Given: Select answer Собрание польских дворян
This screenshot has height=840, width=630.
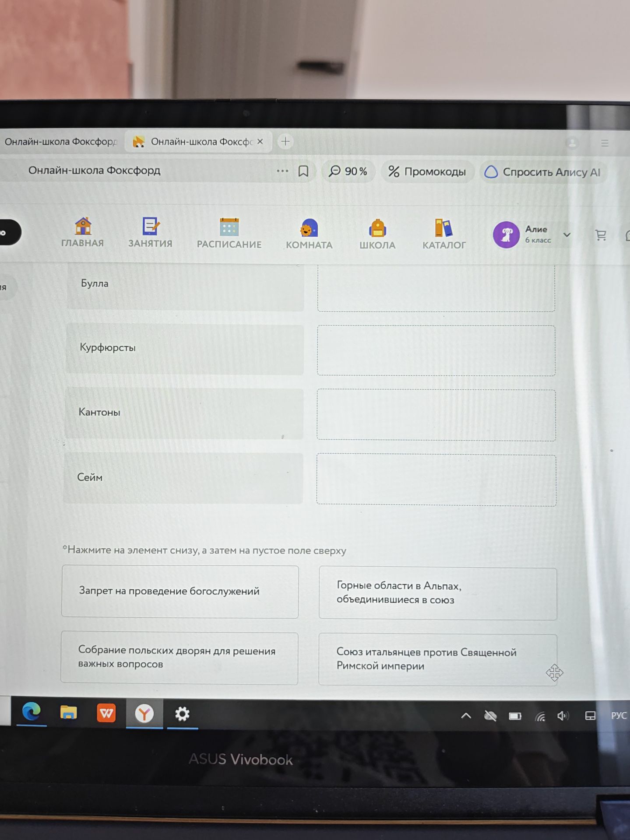Looking at the screenshot, I should coord(179,658).
